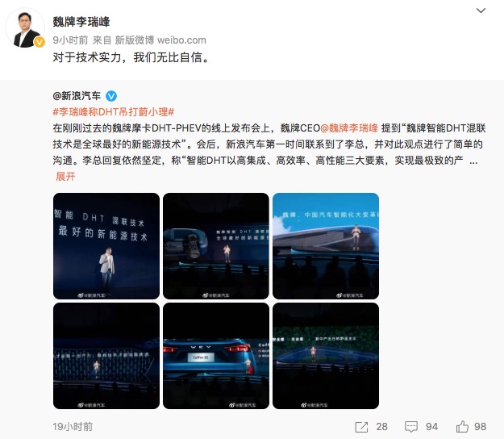The height and width of the screenshot is (439, 504).
Task: Click the @魏牌李瑞峰 mention in post text
Action: pos(349,128)
